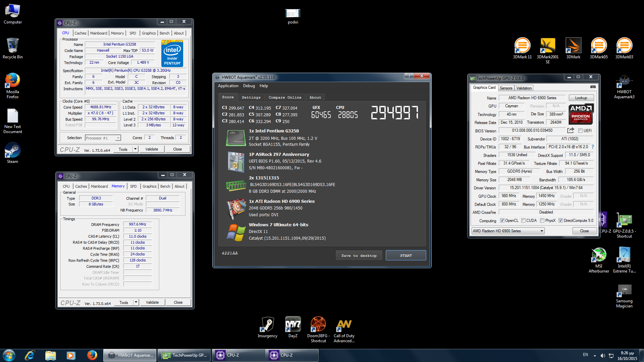Viewport: 644px width, 362px height.
Task: Show hidden tray icons arrow
Action: coord(595,356)
